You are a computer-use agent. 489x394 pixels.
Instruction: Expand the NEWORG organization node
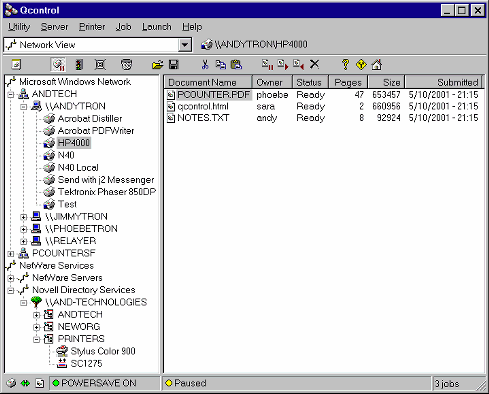point(36,327)
